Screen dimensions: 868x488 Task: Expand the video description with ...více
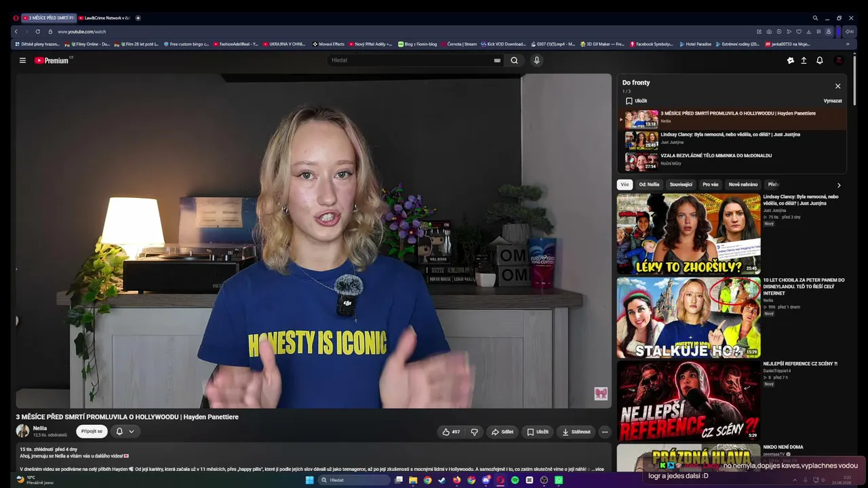pos(597,469)
